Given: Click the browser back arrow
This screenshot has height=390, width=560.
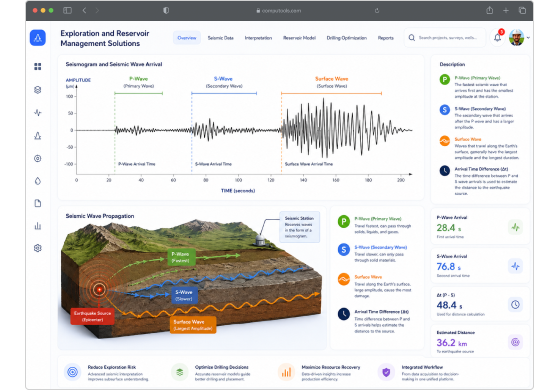Looking at the screenshot, I should [x=84, y=10].
